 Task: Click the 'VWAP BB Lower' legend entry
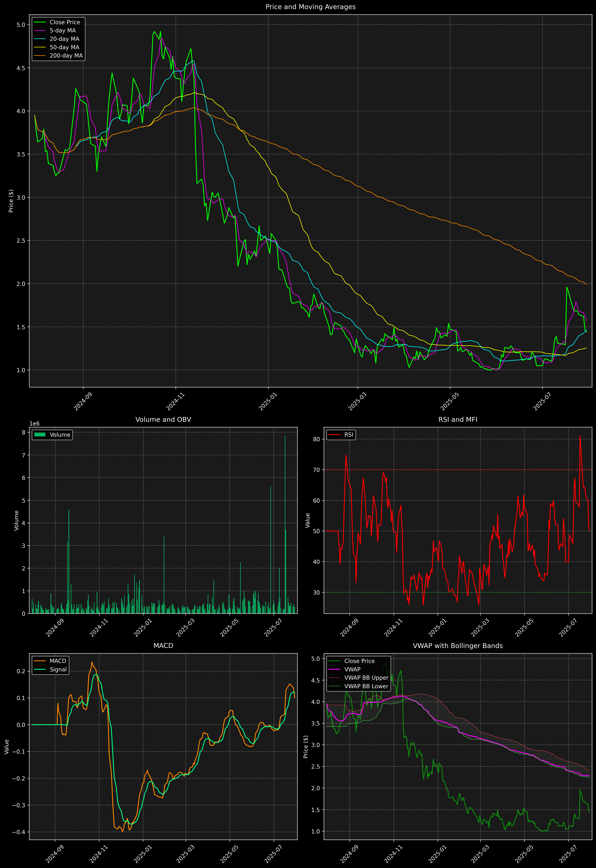pos(359,686)
